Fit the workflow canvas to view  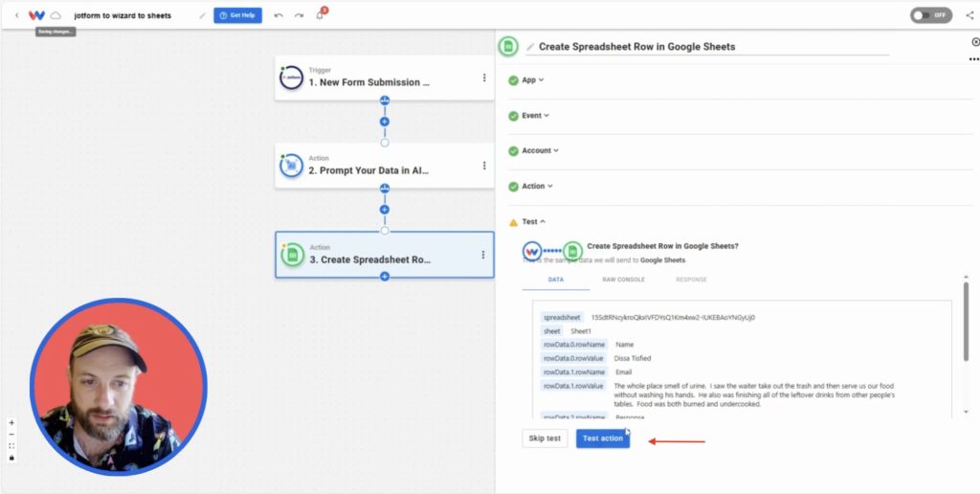click(x=11, y=446)
